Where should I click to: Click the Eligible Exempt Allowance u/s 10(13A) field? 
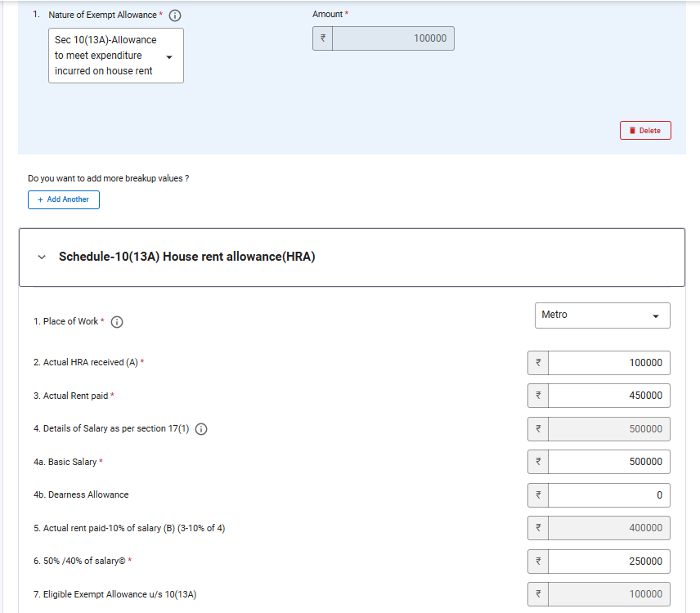point(608,594)
